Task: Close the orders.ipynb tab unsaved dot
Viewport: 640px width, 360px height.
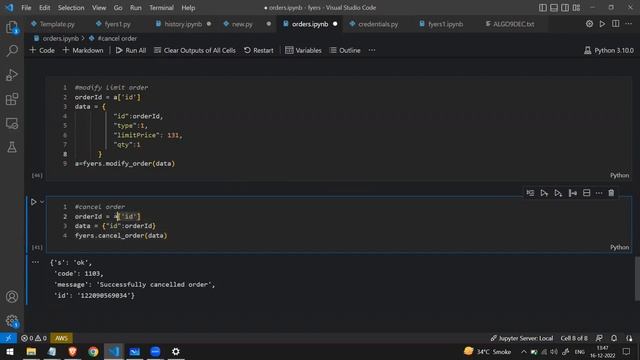Action: tap(335, 24)
